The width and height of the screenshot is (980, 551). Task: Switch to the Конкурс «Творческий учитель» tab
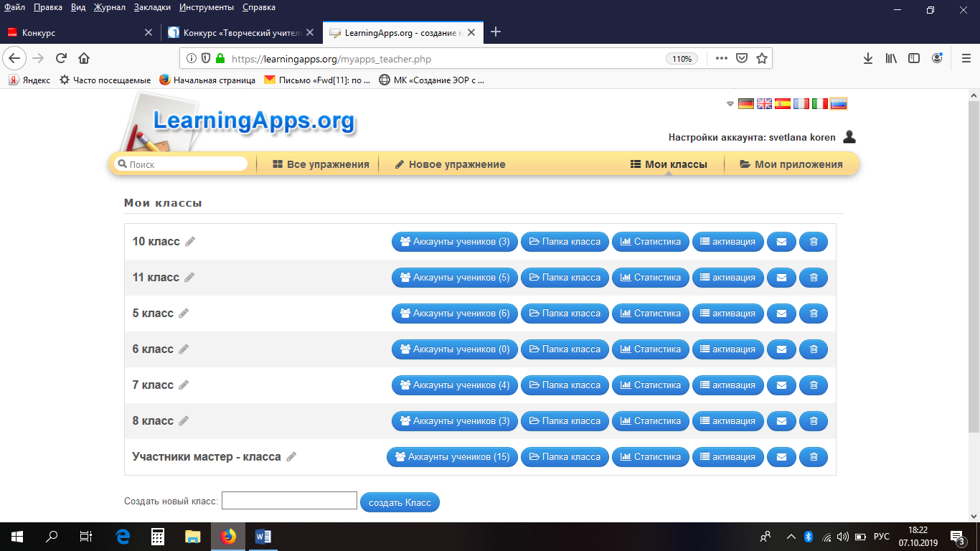pyautogui.click(x=240, y=32)
